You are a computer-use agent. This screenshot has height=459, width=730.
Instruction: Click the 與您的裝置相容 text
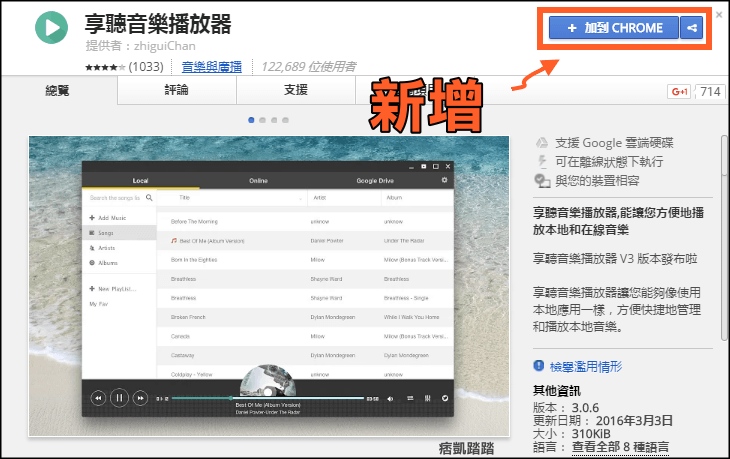(597, 181)
